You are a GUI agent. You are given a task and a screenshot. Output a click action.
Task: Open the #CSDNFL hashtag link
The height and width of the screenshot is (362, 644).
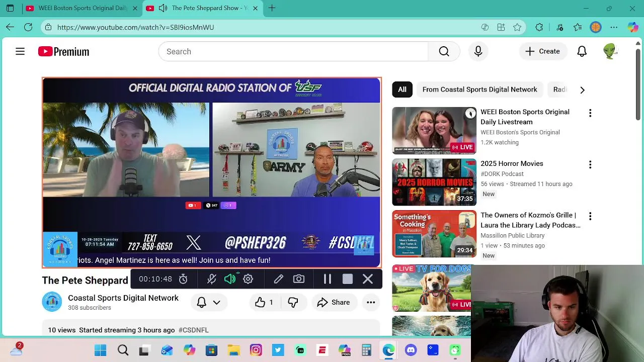193,330
